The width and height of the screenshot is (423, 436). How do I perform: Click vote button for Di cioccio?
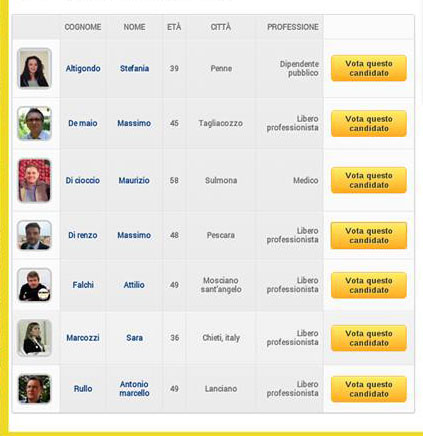pyautogui.click(x=369, y=180)
